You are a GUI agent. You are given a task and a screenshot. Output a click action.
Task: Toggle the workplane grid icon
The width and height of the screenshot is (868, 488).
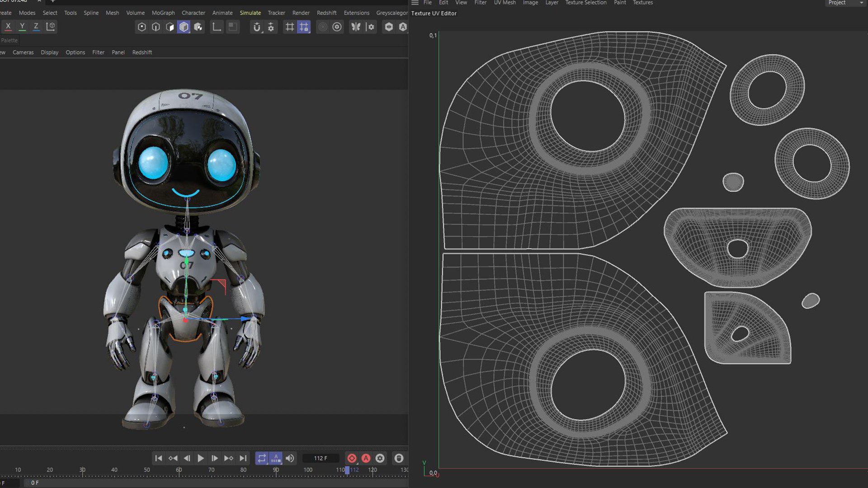coord(290,27)
